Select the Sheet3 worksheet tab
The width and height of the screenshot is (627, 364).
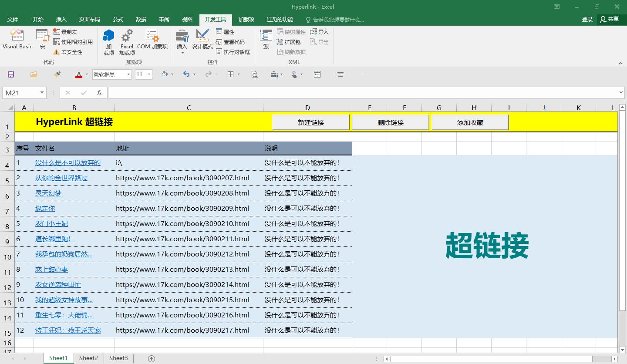(x=118, y=358)
